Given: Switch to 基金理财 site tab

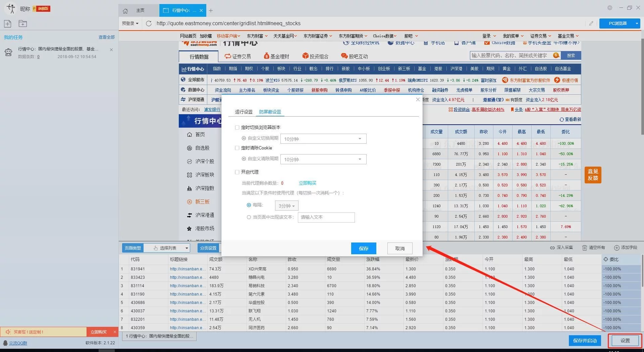Looking at the screenshot, I should point(276,56).
